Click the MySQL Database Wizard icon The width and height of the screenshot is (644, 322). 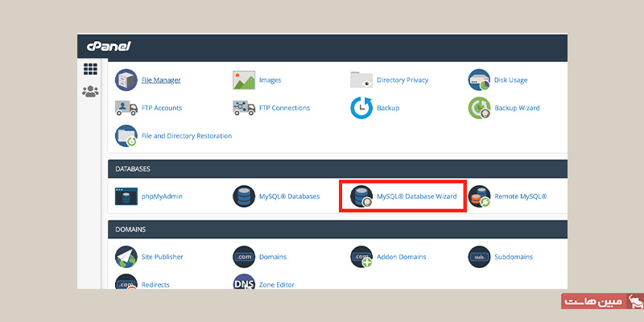pyautogui.click(x=361, y=196)
